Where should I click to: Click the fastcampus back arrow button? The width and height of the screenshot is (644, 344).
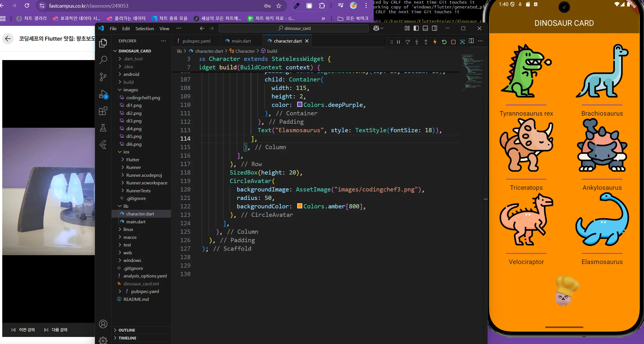(x=8, y=39)
